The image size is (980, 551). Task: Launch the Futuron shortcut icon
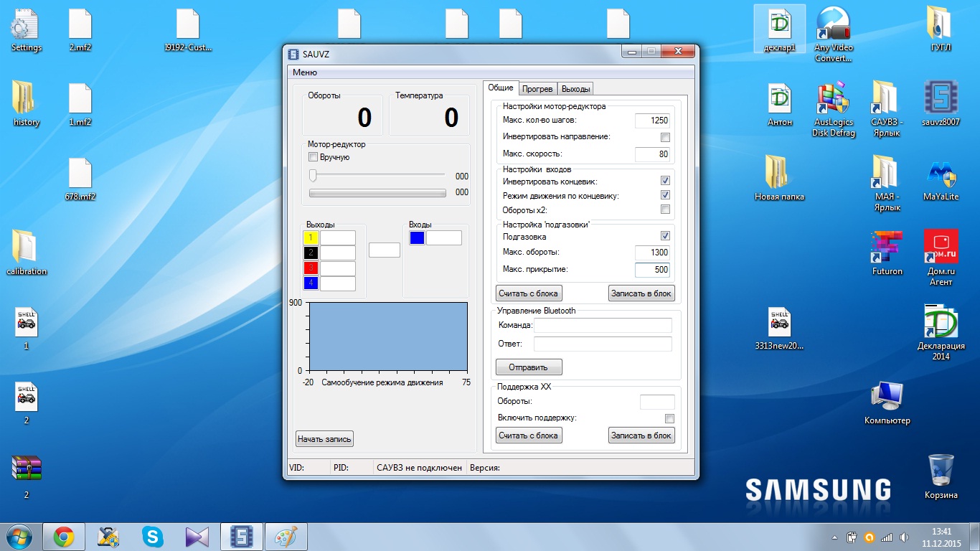click(887, 254)
